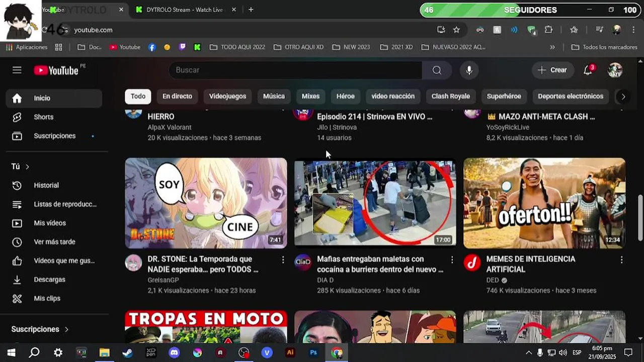
Task: Open the Kick bookmark icon
Action: click(x=197, y=47)
